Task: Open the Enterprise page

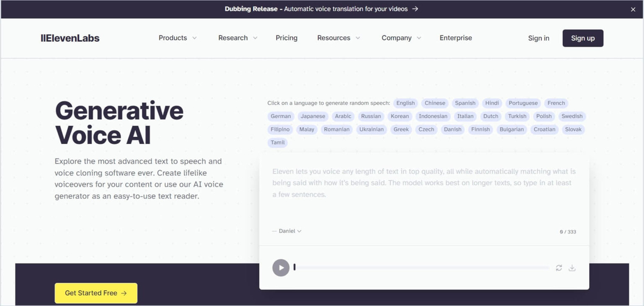Action: click(456, 38)
